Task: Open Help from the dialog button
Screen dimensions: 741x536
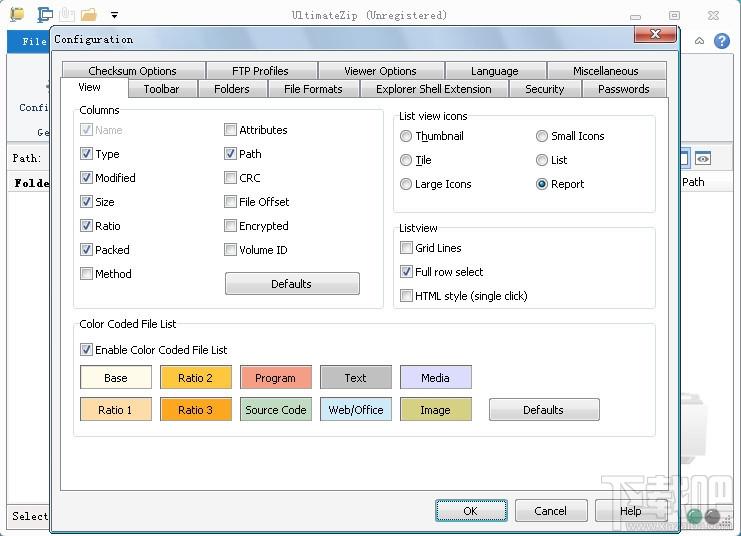Action: pos(630,511)
